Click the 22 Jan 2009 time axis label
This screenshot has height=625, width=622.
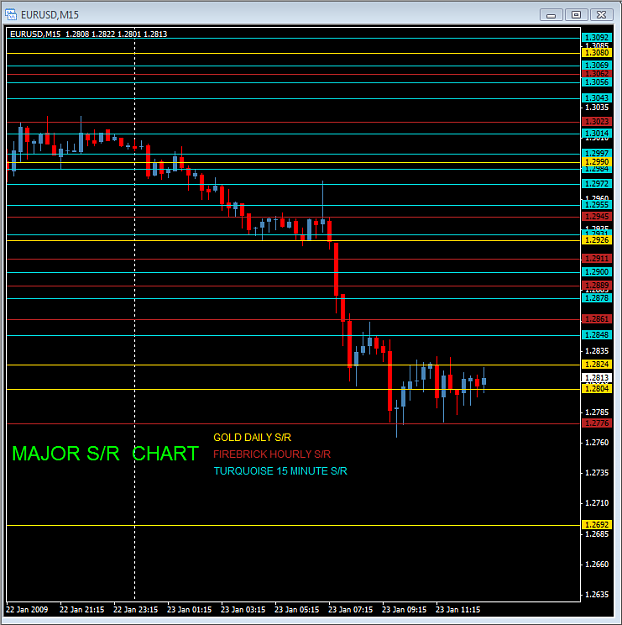click(27, 610)
